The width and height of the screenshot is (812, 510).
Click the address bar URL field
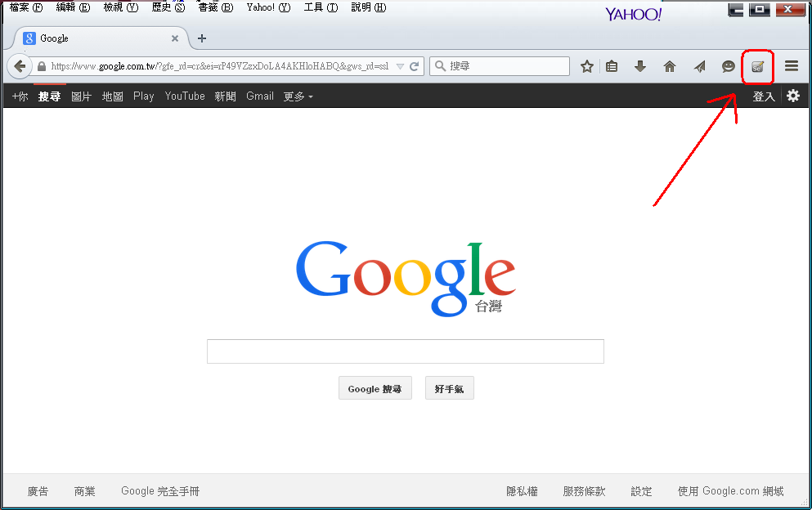tap(220, 66)
